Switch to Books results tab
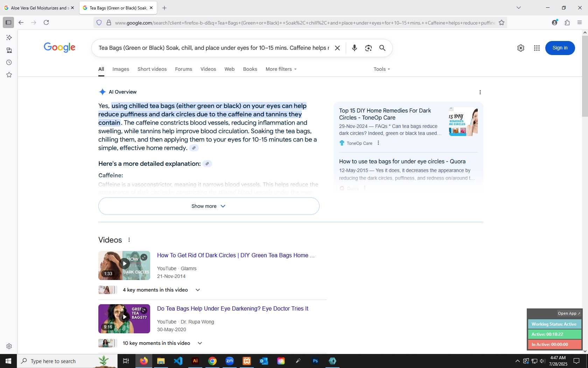588x368 pixels. [250, 69]
